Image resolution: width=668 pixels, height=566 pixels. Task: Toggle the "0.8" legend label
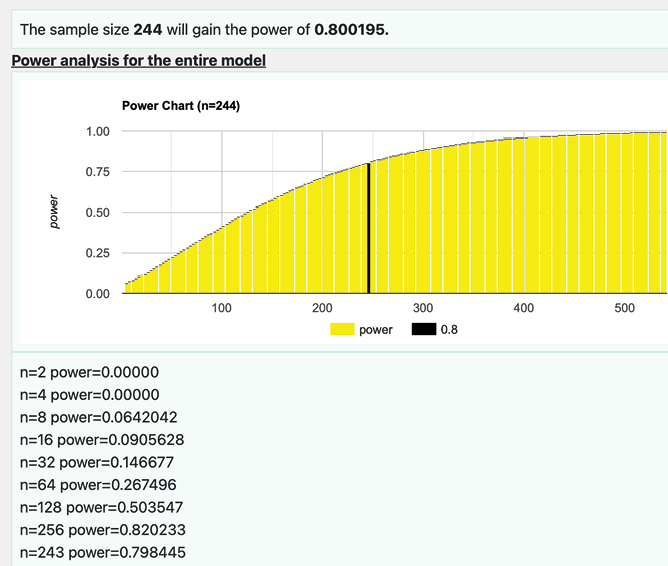(449, 329)
